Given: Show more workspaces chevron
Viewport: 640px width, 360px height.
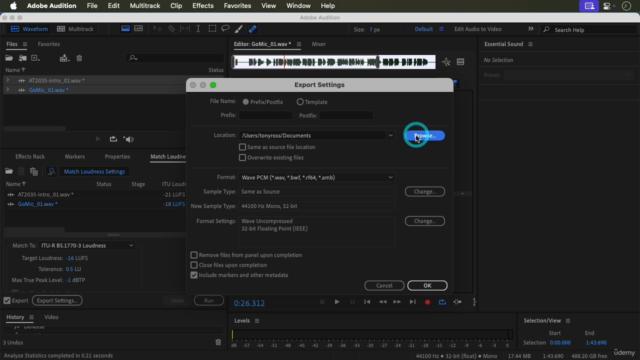Looking at the screenshot, I should [x=531, y=29].
